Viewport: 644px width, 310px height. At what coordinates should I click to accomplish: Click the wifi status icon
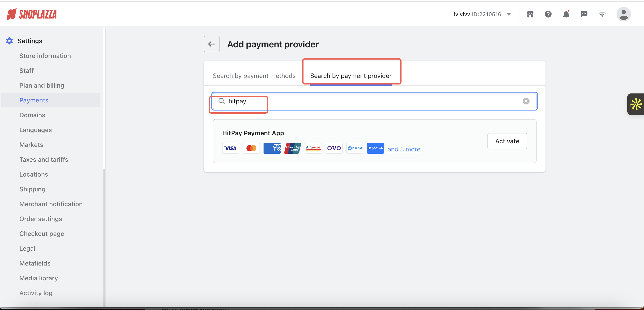[x=602, y=14]
